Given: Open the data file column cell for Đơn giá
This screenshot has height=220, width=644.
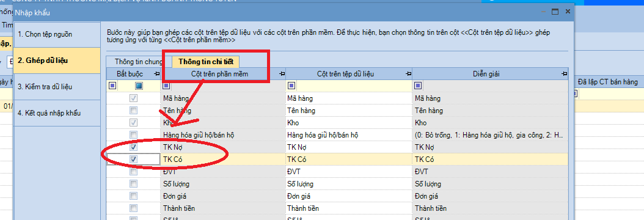Looking at the screenshot, I should point(349,196).
